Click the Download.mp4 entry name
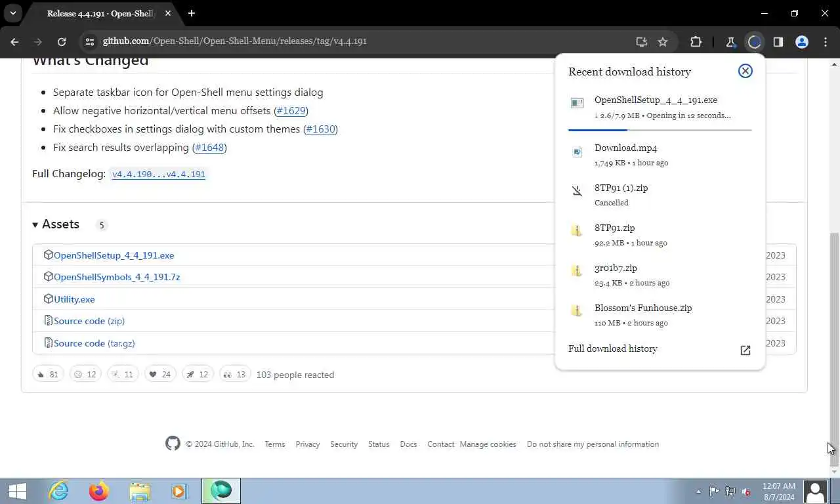 click(x=625, y=148)
